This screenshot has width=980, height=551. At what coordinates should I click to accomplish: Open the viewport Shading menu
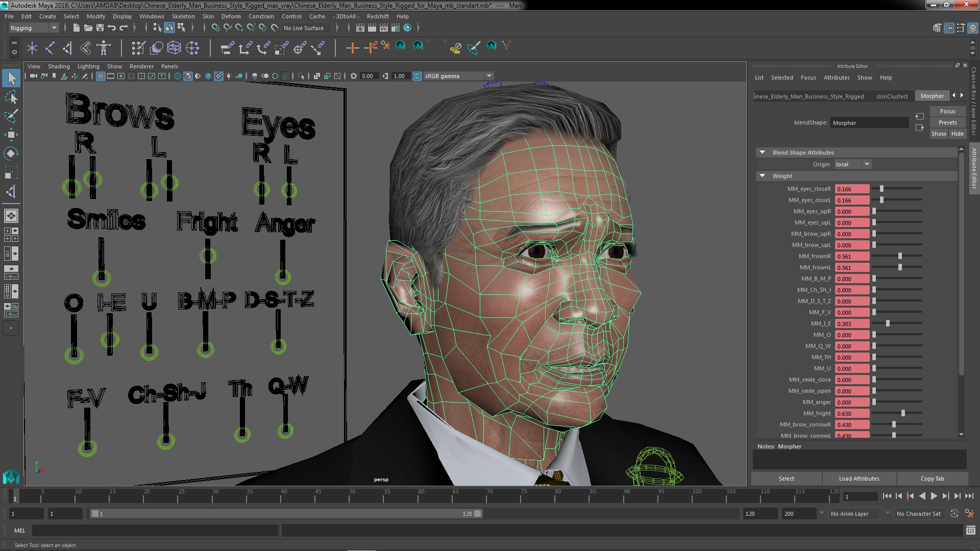point(59,66)
